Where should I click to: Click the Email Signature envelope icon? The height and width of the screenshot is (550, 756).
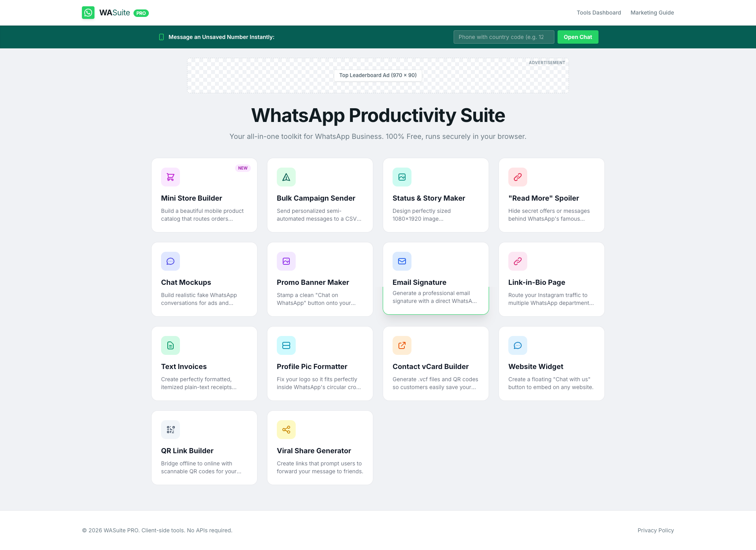point(402,261)
